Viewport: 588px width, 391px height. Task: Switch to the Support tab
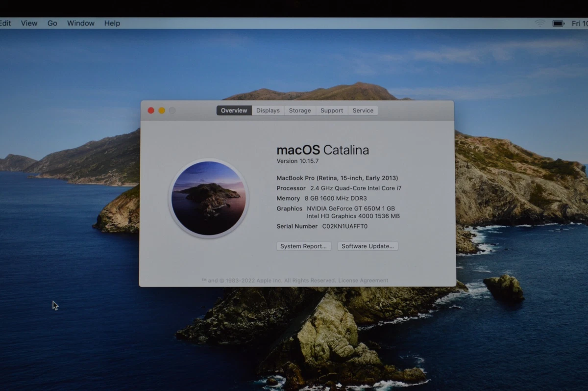click(332, 110)
